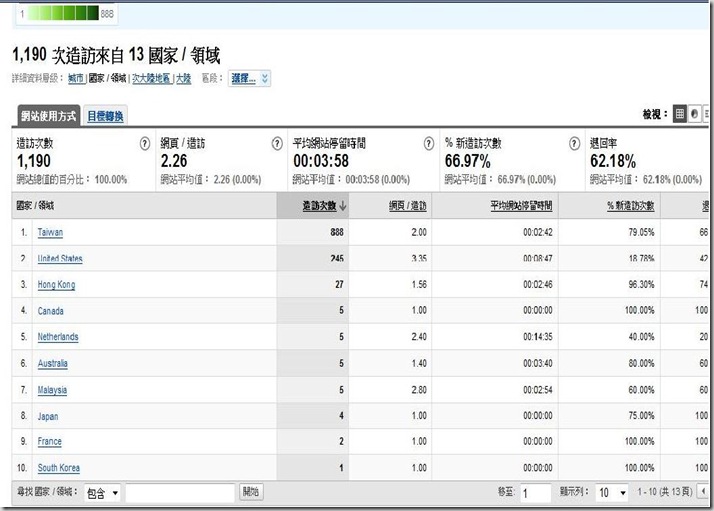Focus the 移至 page number field
714x511 pixels.
click(x=536, y=493)
